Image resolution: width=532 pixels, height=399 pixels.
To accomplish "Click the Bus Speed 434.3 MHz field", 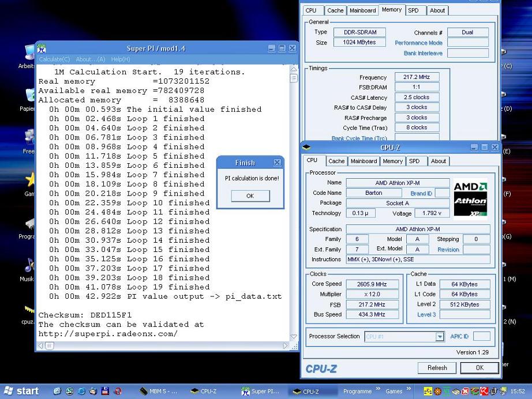I will coord(372,315).
